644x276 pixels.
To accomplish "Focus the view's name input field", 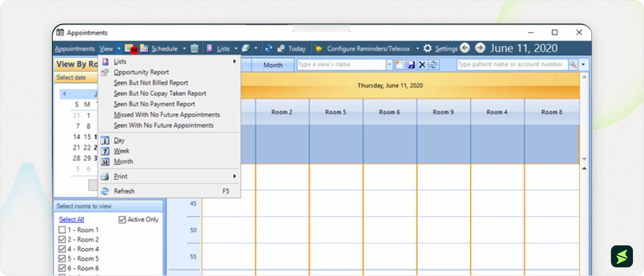I will pyautogui.click(x=342, y=64).
